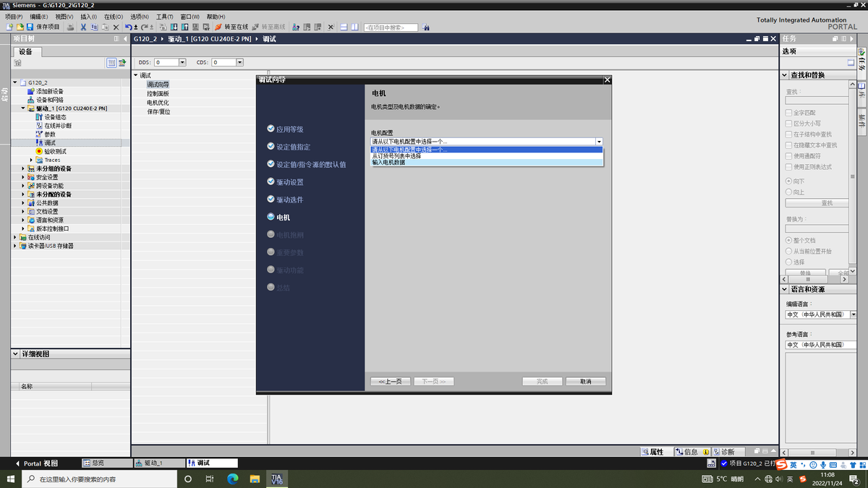The height and width of the screenshot is (488, 868).
Task: Open Microsoft Edge from the taskbar
Action: pos(233,479)
